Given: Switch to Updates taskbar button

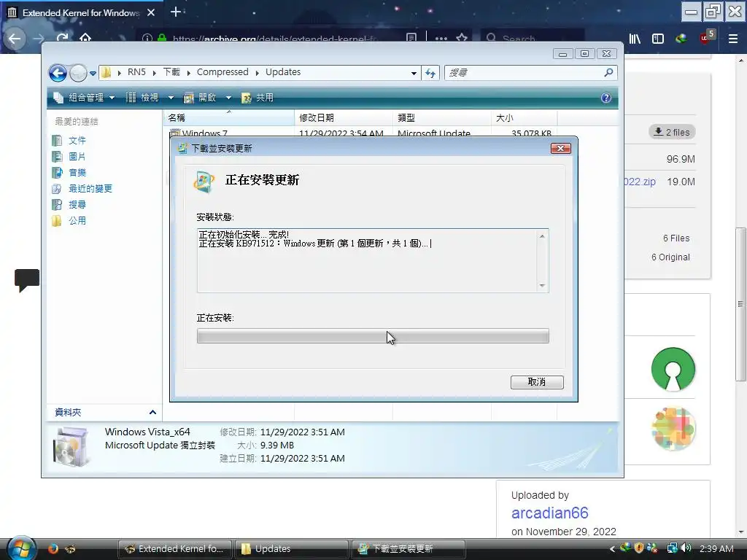Looking at the screenshot, I should [x=290, y=548].
